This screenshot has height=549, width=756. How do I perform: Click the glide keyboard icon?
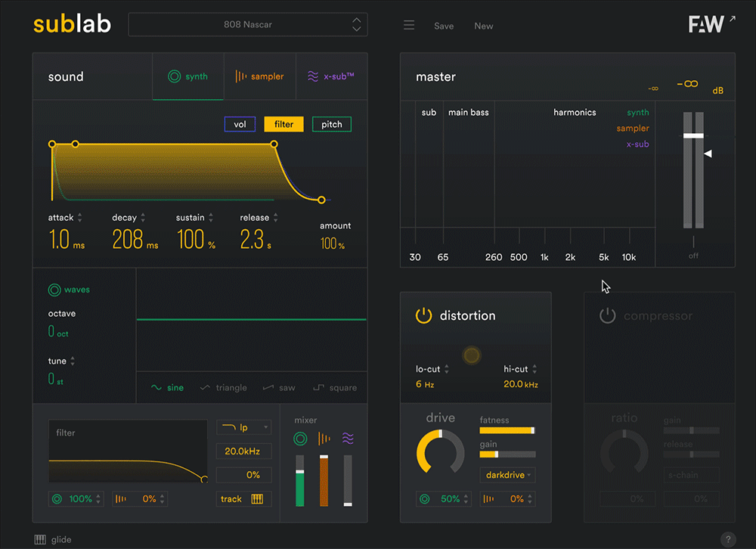(x=40, y=540)
